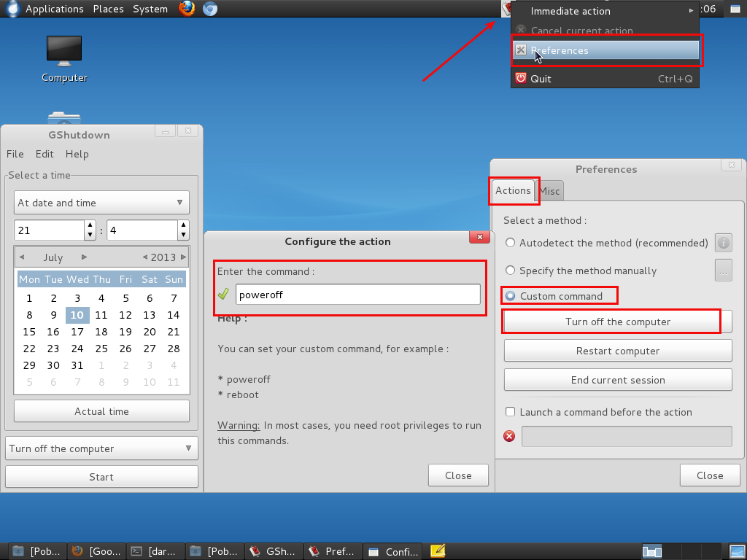Click the Restart computer button

pos(618,351)
